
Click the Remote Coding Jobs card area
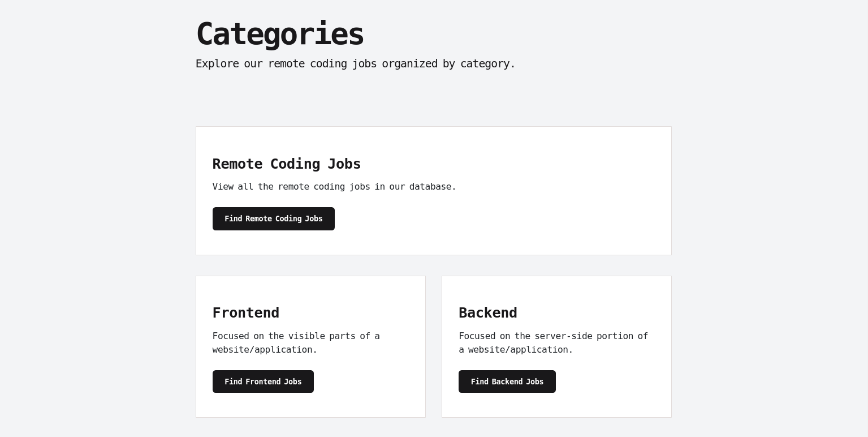[433, 191]
